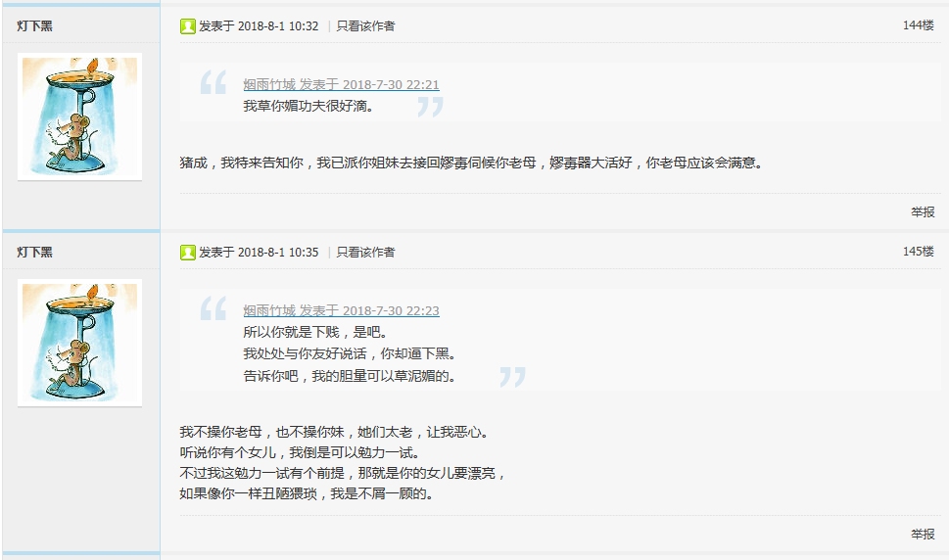949x560 pixels.
Task: Filter by 只看该作者 on the 10:32 post
Action: 365,26
